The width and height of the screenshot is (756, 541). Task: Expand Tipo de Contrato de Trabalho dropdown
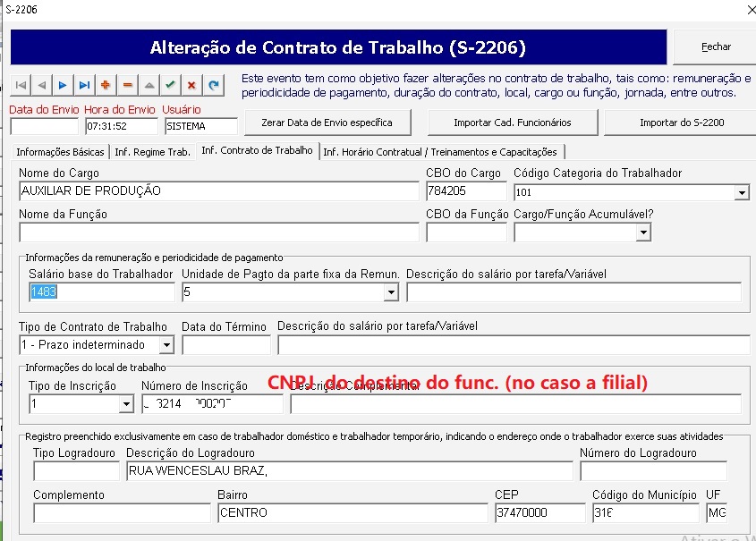point(166,345)
